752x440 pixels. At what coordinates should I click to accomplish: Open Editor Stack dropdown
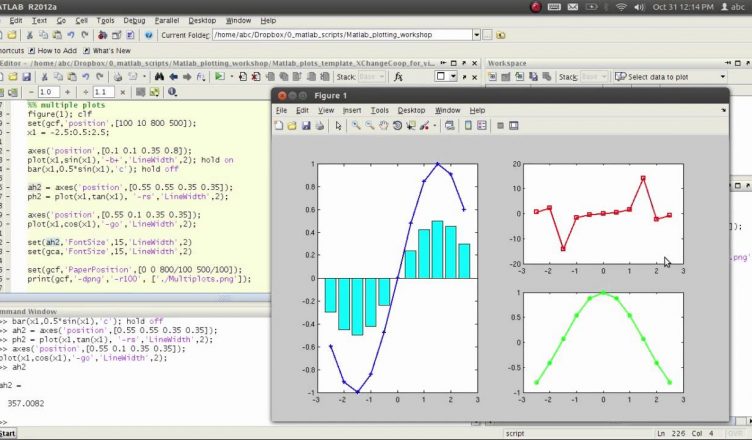tap(372, 77)
